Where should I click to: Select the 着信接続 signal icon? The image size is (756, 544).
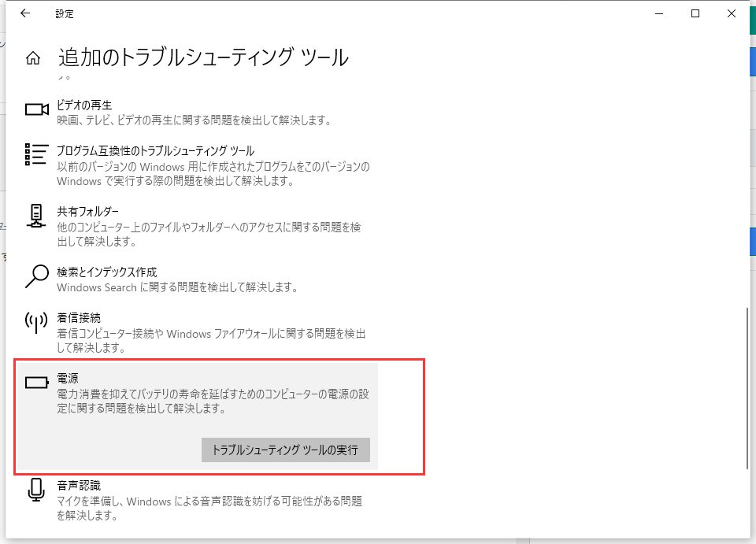36,323
